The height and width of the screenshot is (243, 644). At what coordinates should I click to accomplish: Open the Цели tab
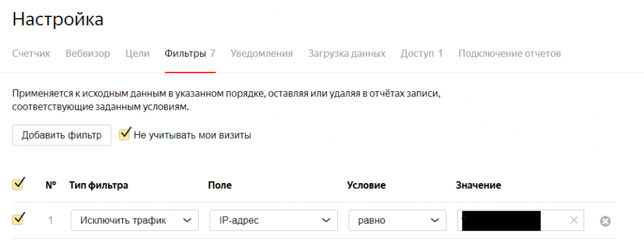(138, 54)
